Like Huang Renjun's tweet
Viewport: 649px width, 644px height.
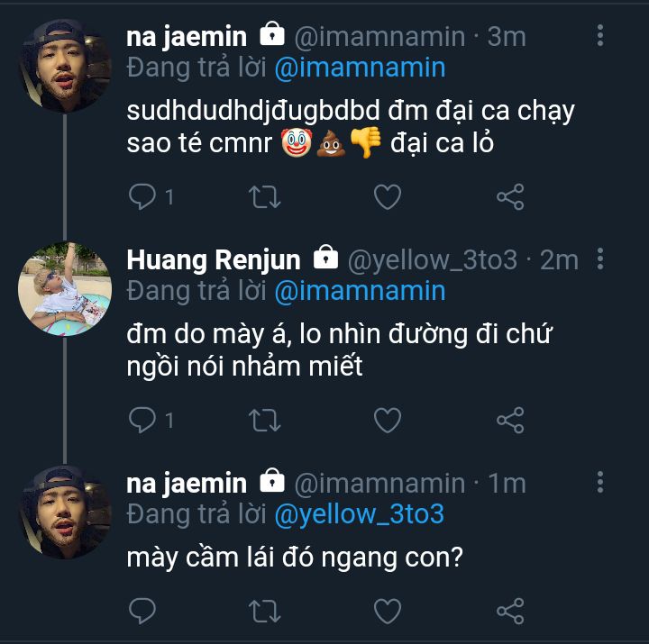coord(387,420)
